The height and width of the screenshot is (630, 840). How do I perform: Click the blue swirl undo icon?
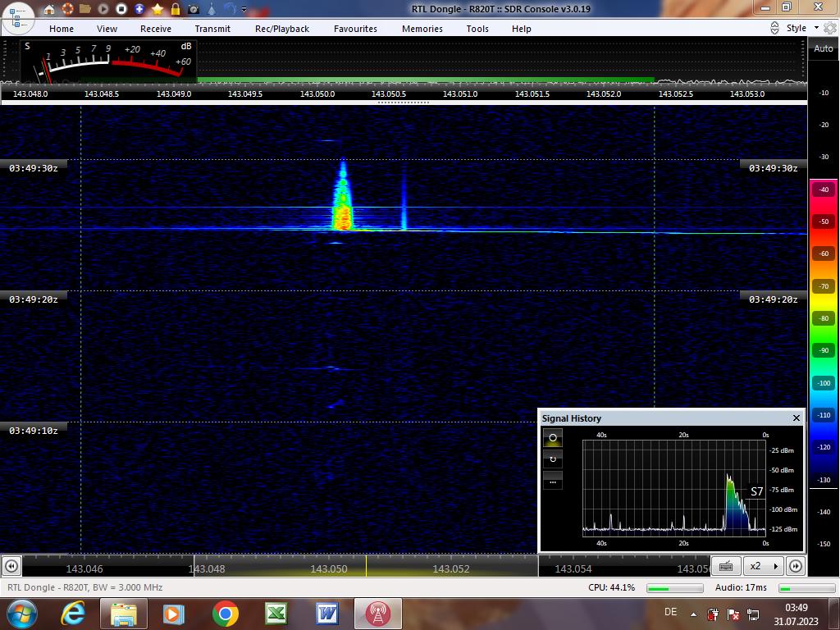(230, 8)
